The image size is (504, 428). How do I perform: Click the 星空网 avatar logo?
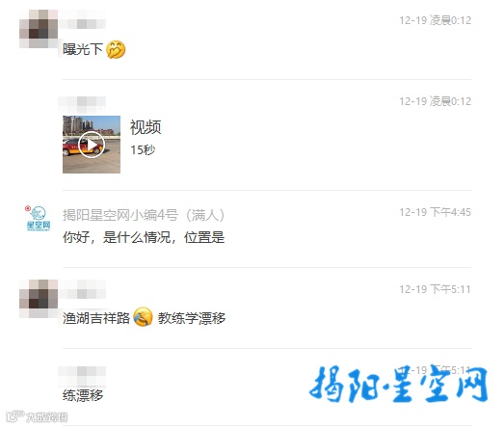click(38, 219)
